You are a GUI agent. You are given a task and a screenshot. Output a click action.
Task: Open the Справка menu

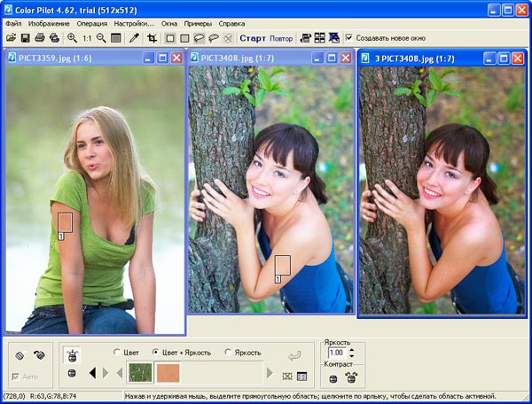pos(231,24)
